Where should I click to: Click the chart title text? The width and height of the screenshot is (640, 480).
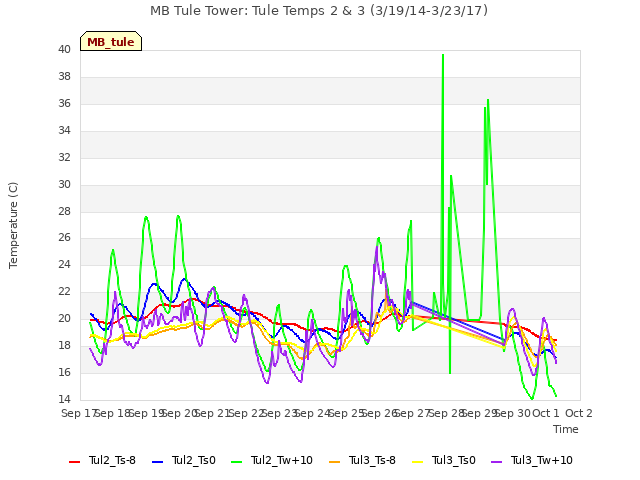click(x=319, y=11)
